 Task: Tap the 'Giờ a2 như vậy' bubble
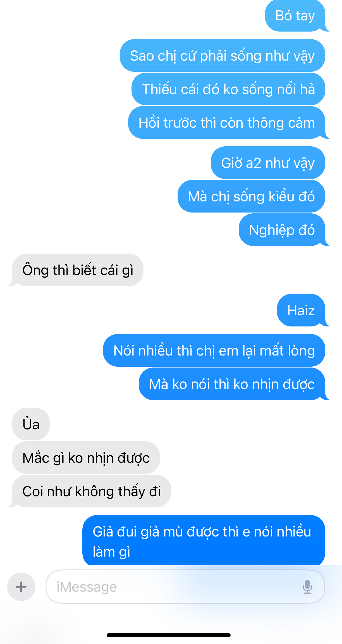268,163
